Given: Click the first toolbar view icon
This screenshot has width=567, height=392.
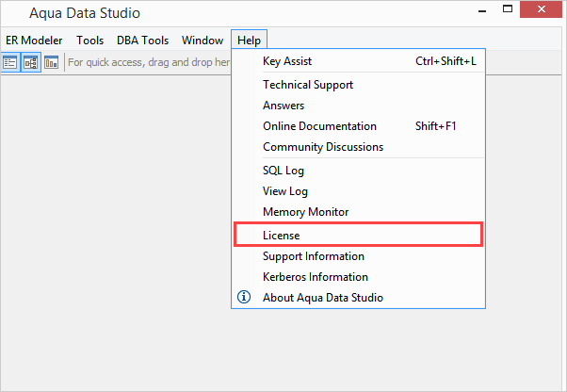Looking at the screenshot, I should 10,62.
